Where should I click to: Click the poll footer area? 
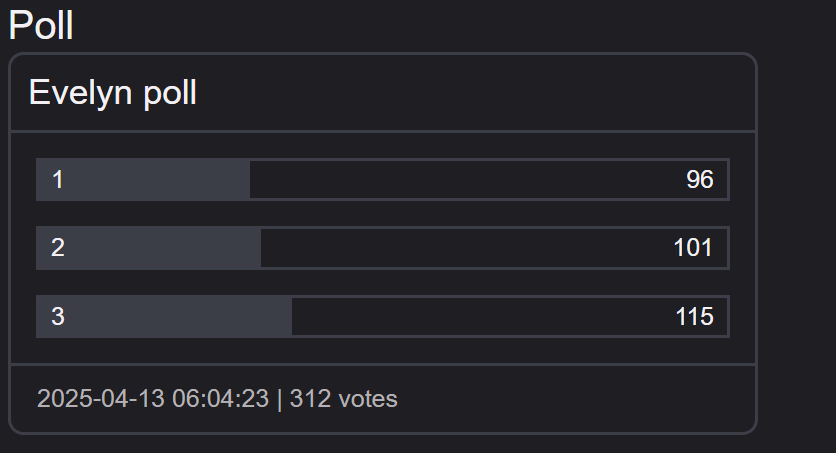coord(383,399)
